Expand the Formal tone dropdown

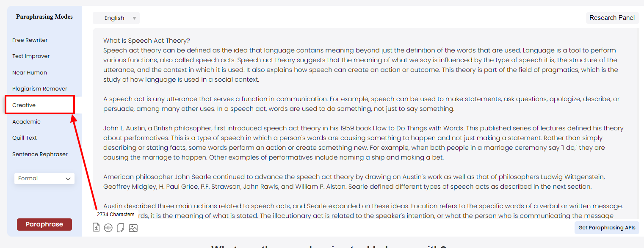pos(44,179)
